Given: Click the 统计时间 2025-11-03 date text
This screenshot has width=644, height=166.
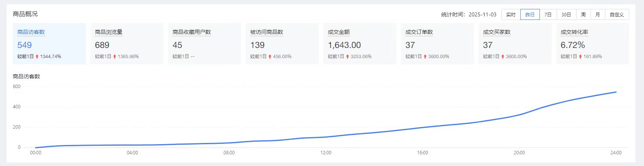Looking at the screenshot, I should [469, 14].
